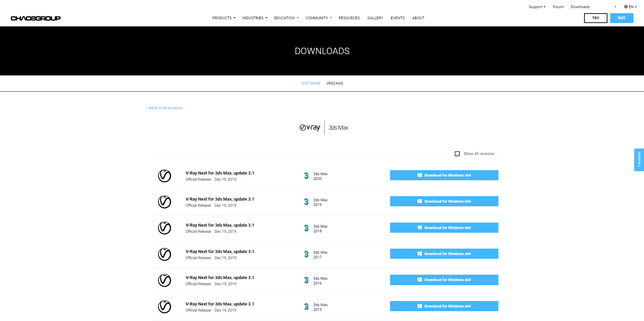Click the Chaos Group logo
This screenshot has width=644, height=321.
[x=36, y=18]
